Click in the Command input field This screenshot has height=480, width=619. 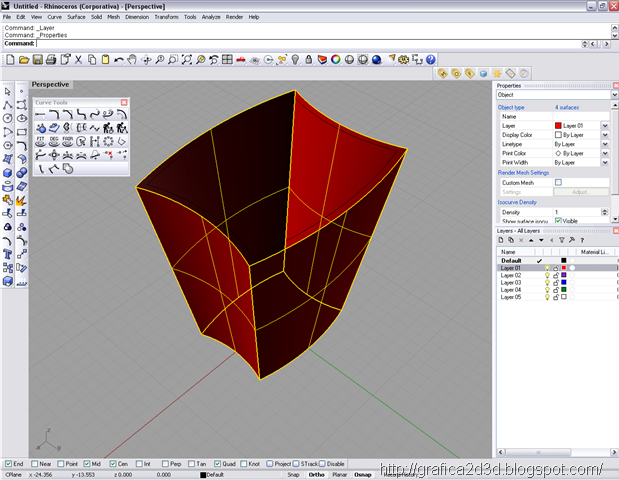point(308,43)
